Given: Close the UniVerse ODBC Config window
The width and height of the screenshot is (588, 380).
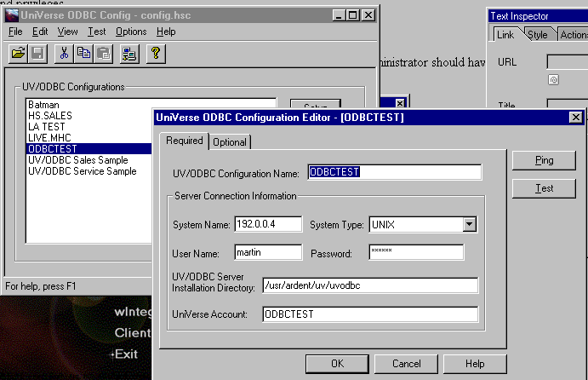Looking at the screenshot, I should (368, 15).
